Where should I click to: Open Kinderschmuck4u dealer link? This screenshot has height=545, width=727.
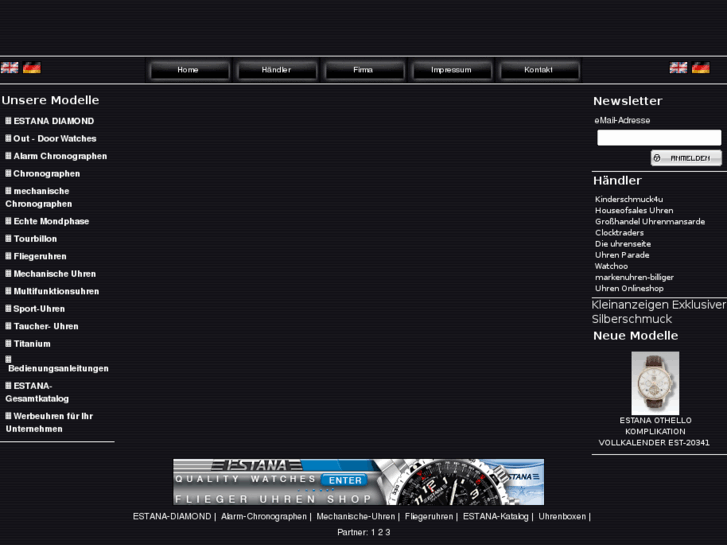click(629, 199)
